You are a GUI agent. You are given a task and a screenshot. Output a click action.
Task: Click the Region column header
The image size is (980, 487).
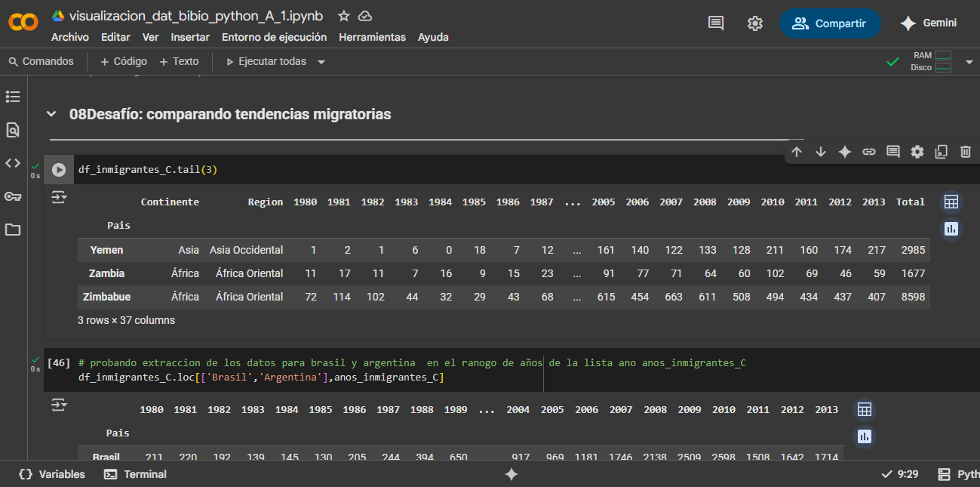coord(266,202)
